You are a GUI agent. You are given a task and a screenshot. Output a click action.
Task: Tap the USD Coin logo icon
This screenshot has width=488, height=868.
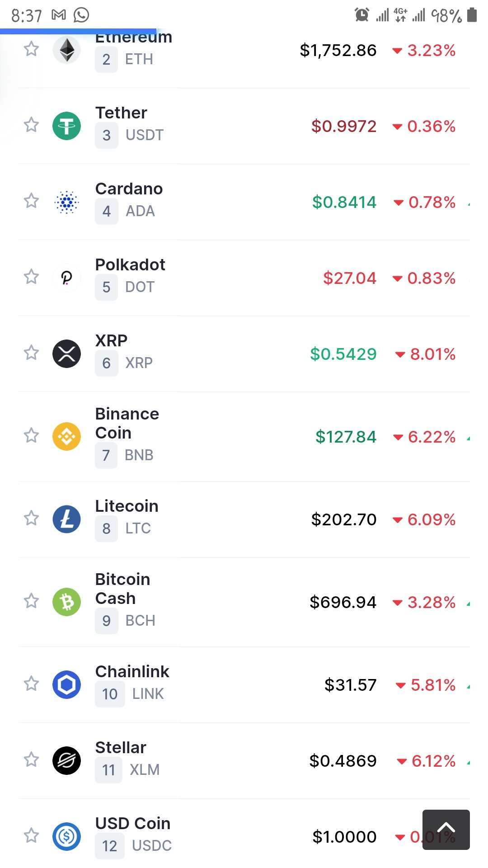[x=67, y=836]
